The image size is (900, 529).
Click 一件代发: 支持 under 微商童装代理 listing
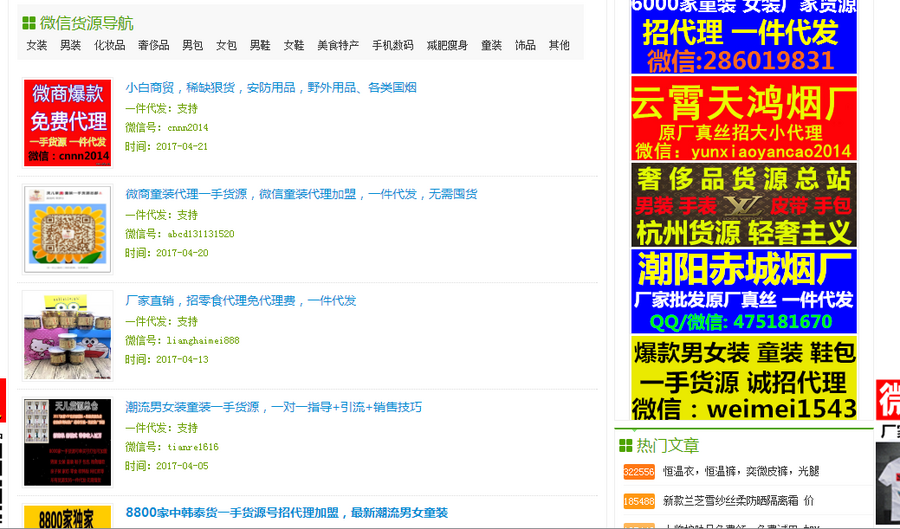pyautogui.click(x=161, y=215)
